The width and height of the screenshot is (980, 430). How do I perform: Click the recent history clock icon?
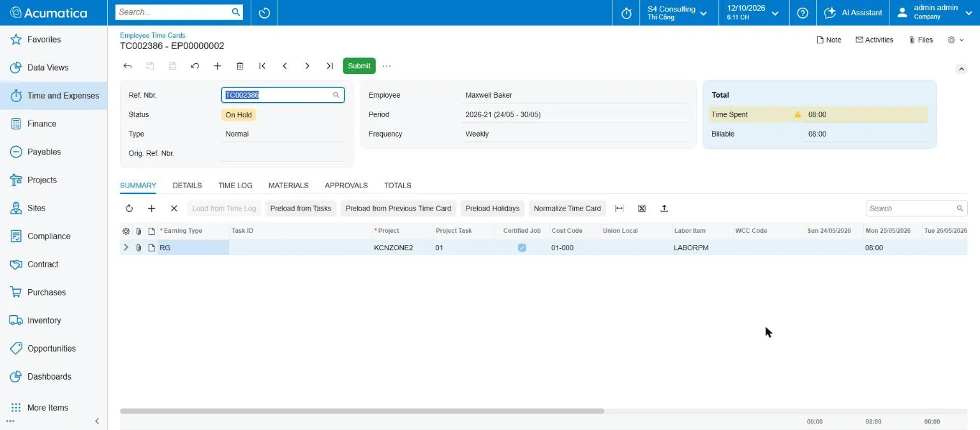click(x=265, y=13)
